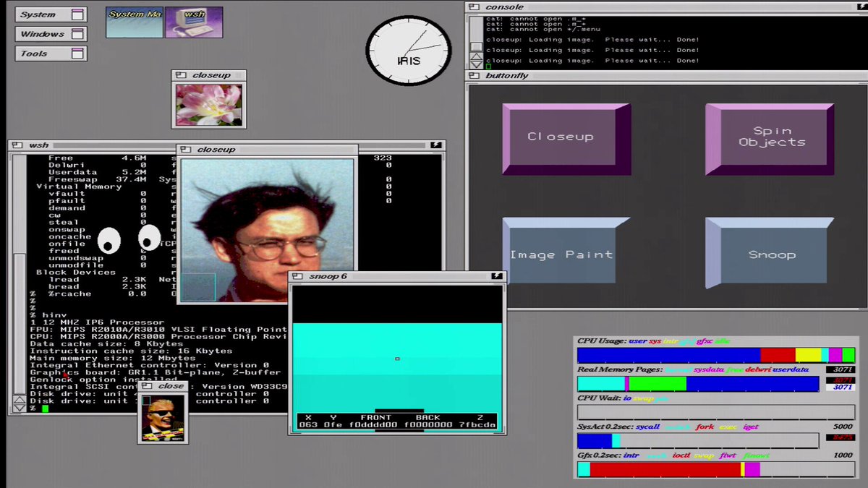Click the wsh window vertical scrollbar
868x488 pixels.
pyautogui.click(x=20, y=283)
